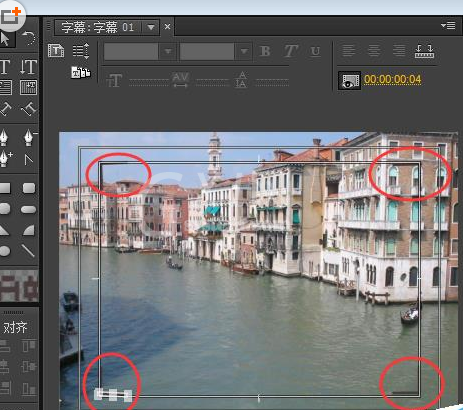
Task: Select the Rotation tool
Action: 28,38
